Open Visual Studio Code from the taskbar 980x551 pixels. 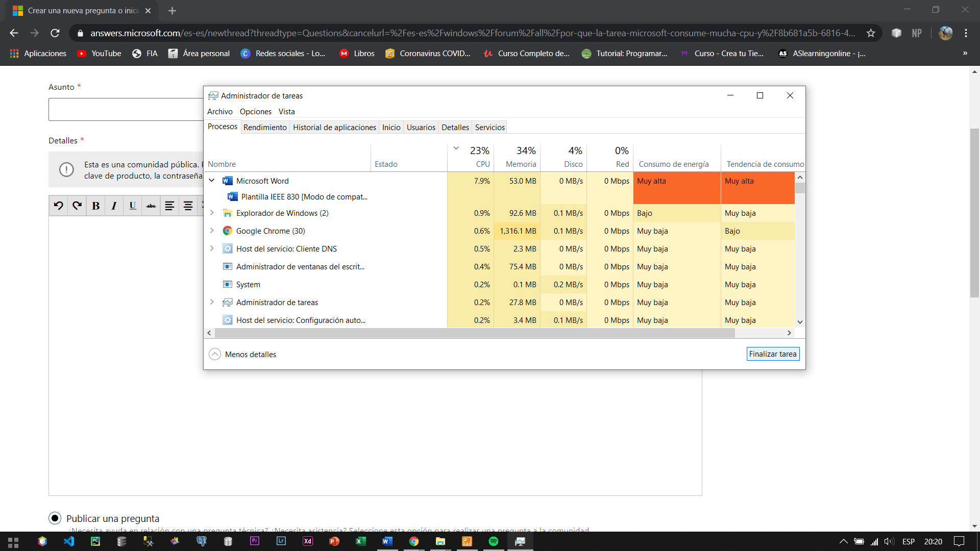pos(69,541)
